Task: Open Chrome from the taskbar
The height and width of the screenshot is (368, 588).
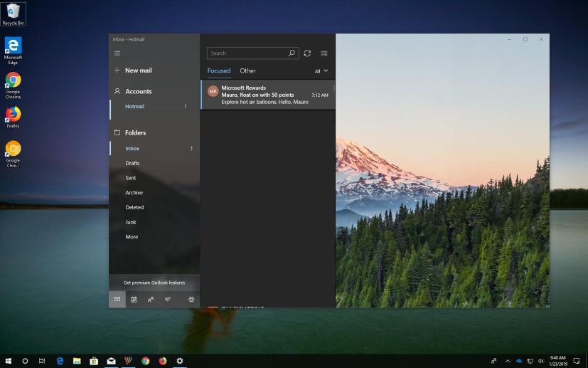Action: point(146,361)
